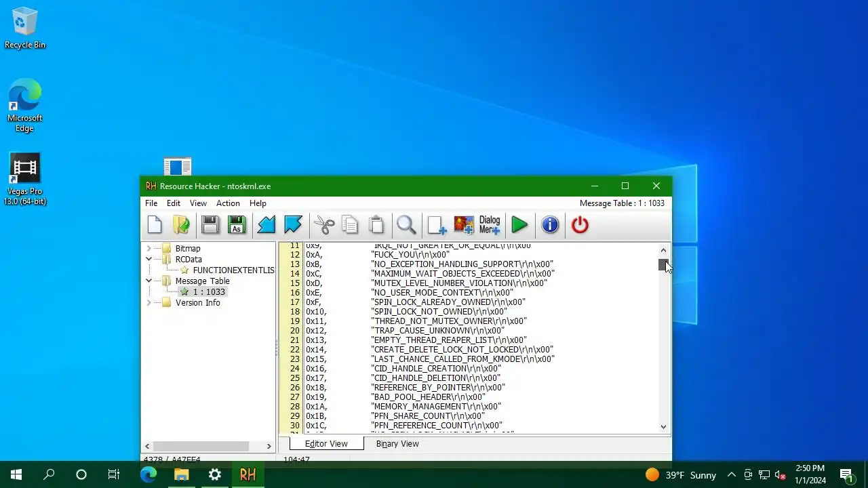Click the tree pane horizontal scrollbar thumb
Viewport: 868px width, 488px height.
coord(201,446)
